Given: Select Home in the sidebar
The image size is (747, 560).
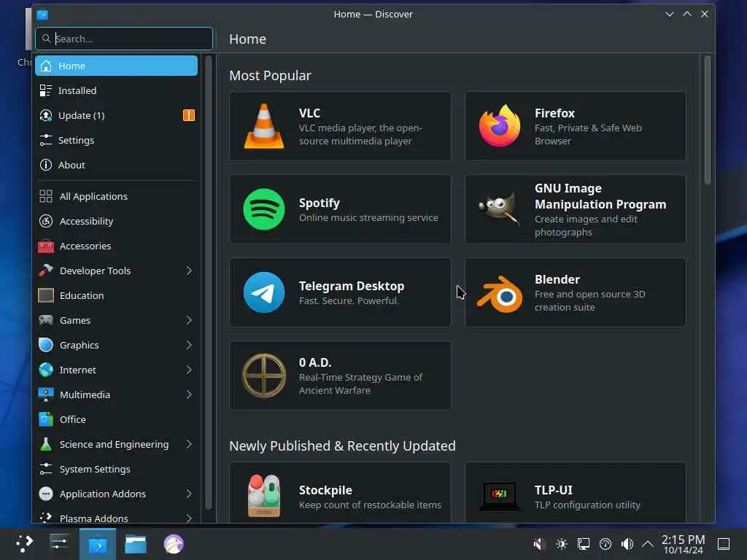Looking at the screenshot, I should (116, 66).
